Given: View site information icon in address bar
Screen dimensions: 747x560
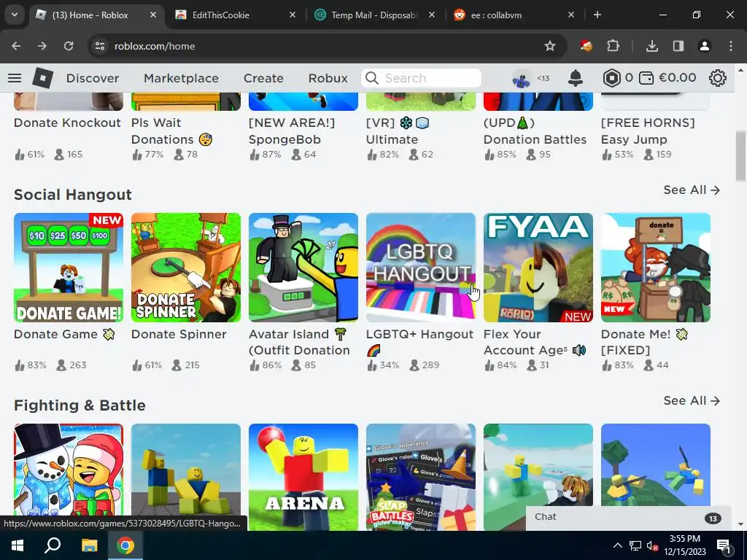Looking at the screenshot, I should (x=100, y=46).
